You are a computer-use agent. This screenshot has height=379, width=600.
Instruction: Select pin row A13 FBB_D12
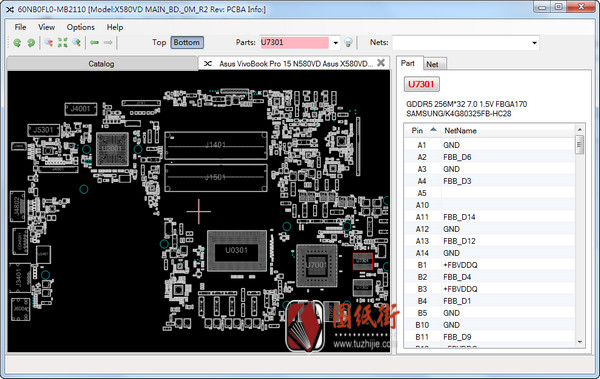click(x=490, y=241)
